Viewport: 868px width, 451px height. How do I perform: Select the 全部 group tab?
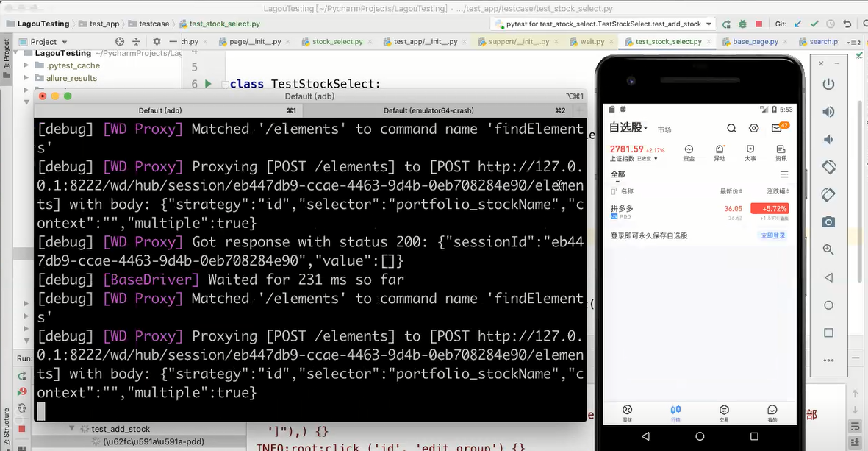[618, 174]
